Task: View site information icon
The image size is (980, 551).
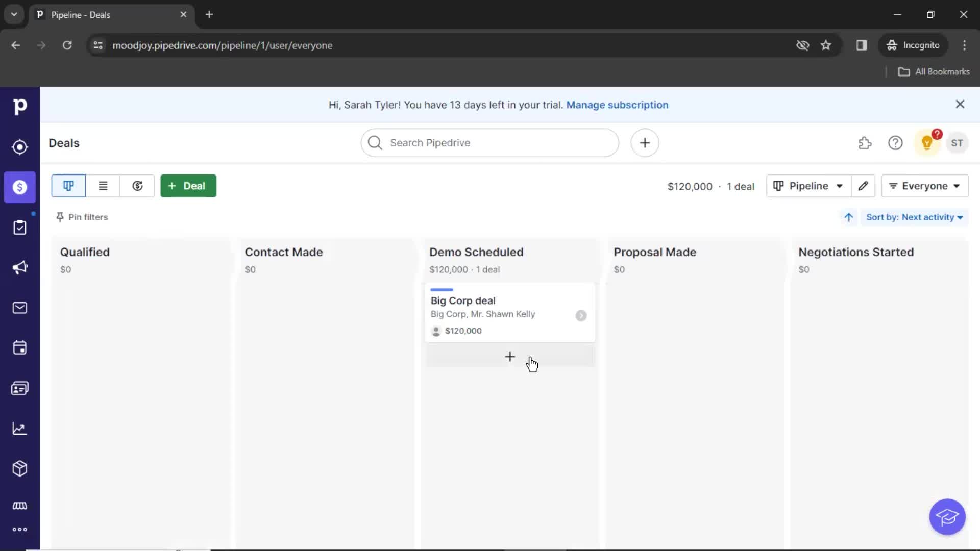Action: 98,45
